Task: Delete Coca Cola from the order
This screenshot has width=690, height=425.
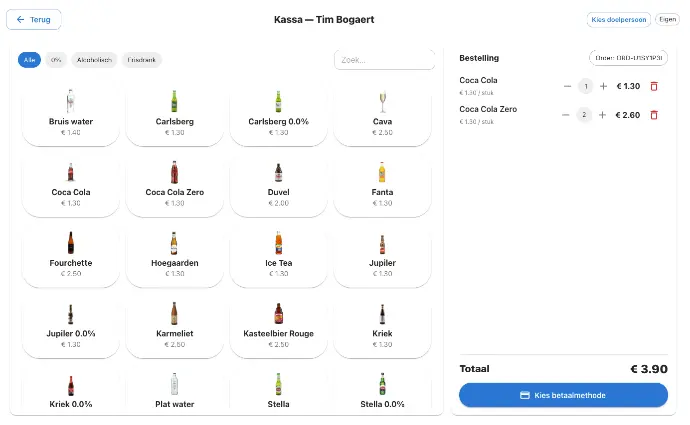Action: (654, 86)
